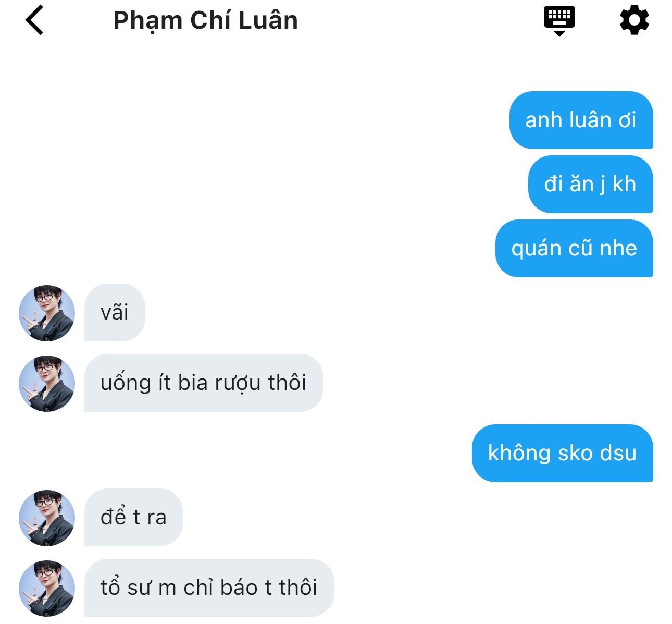The height and width of the screenshot is (624, 672).
Task: Click the word 'không' in the blue bubble
Action: tap(519, 453)
